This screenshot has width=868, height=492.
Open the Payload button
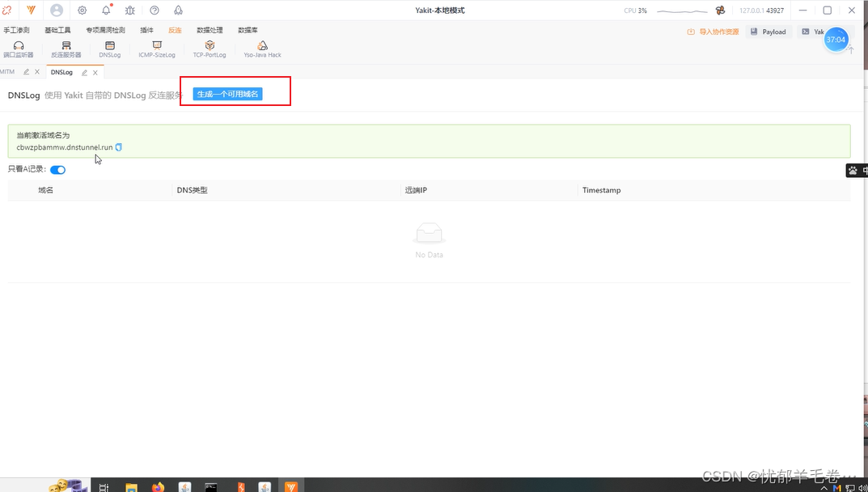pos(768,32)
